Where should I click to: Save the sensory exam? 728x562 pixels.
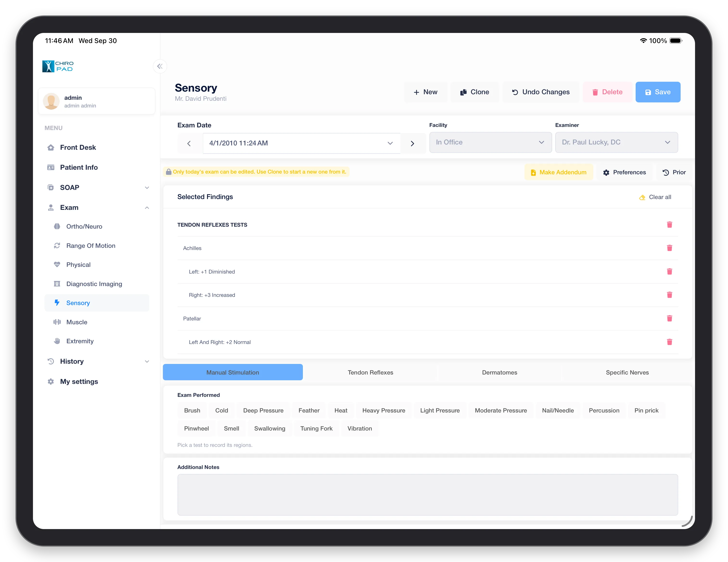coord(658,92)
